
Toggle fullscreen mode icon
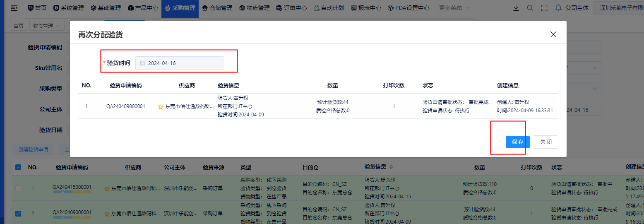tap(544, 8)
